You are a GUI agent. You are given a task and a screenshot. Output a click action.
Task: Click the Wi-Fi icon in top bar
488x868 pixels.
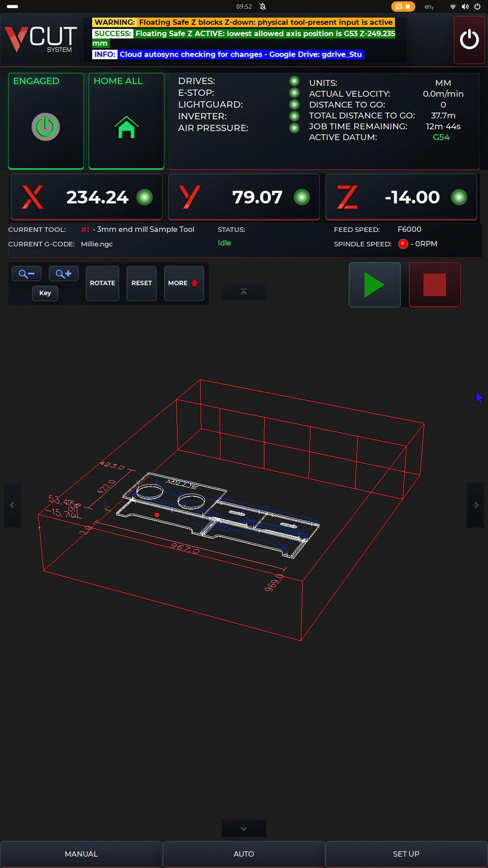(453, 6)
